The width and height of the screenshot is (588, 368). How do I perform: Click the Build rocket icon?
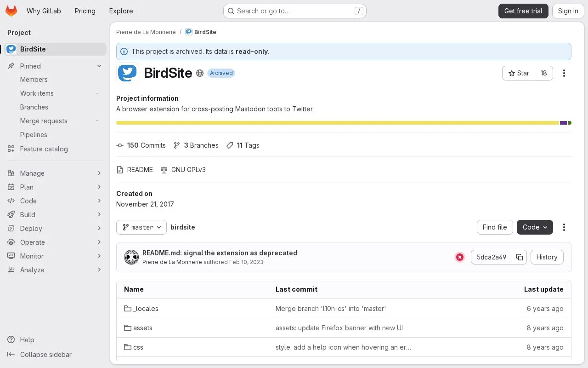(x=11, y=215)
